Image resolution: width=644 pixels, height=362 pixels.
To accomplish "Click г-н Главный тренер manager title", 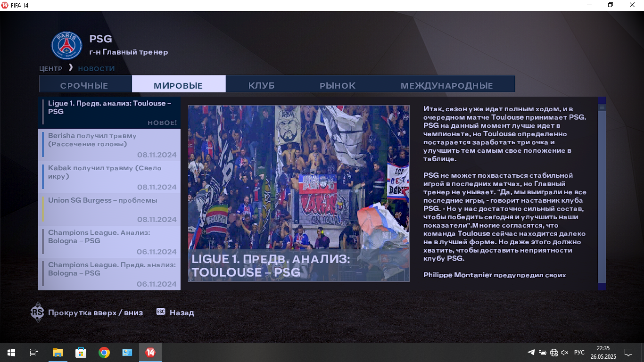I will [129, 52].
